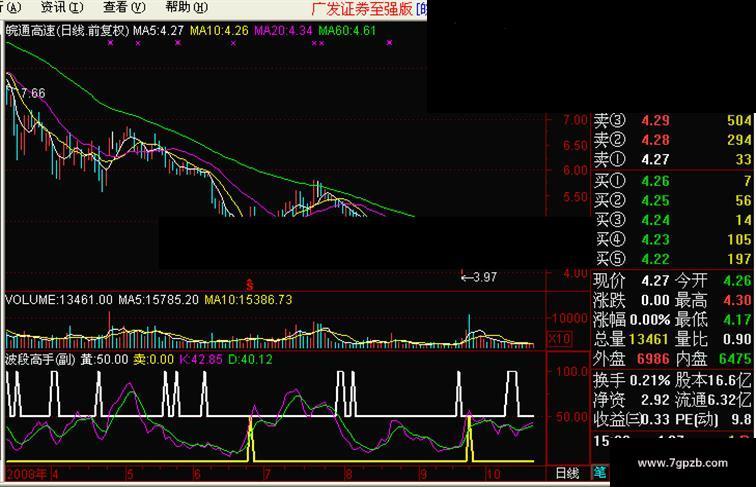The height and width of the screenshot is (487, 756).
Task: Click the 内盘 6475 value
Action: click(x=735, y=359)
